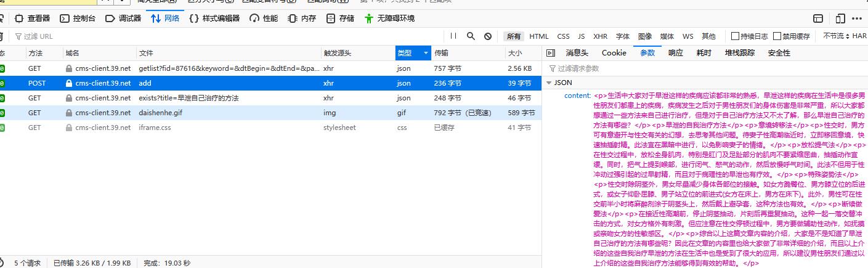Sort by the 传输 column header
The width and height of the screenshot is (868, 268).
(x=468, y=53)
